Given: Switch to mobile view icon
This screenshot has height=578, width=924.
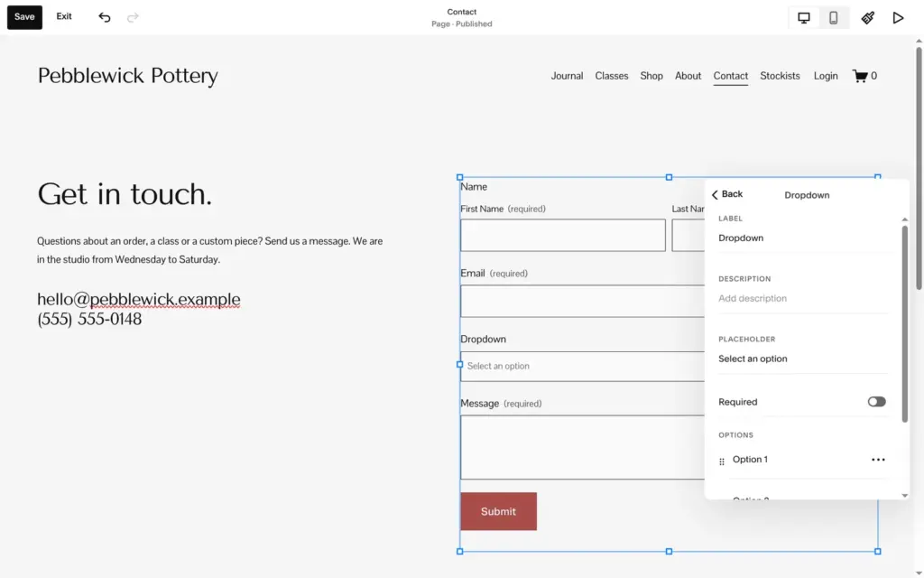Looking at the screenshot, I should 833,18.
